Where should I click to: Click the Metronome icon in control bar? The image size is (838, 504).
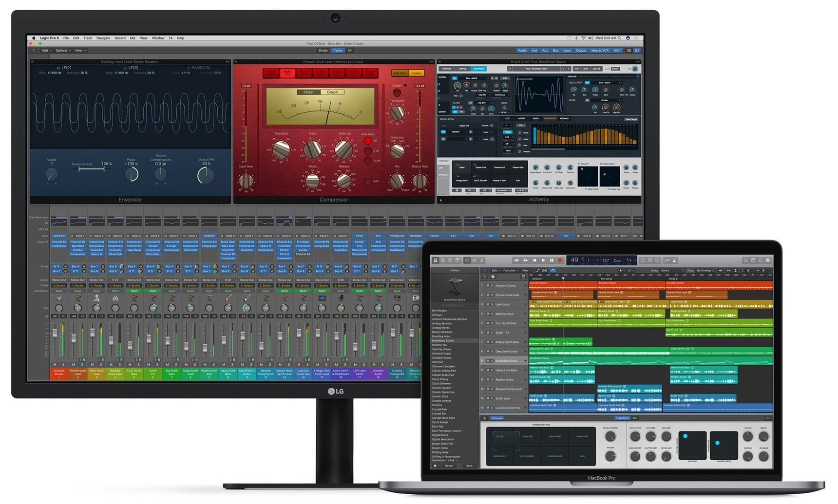click(x=674, y=260)
